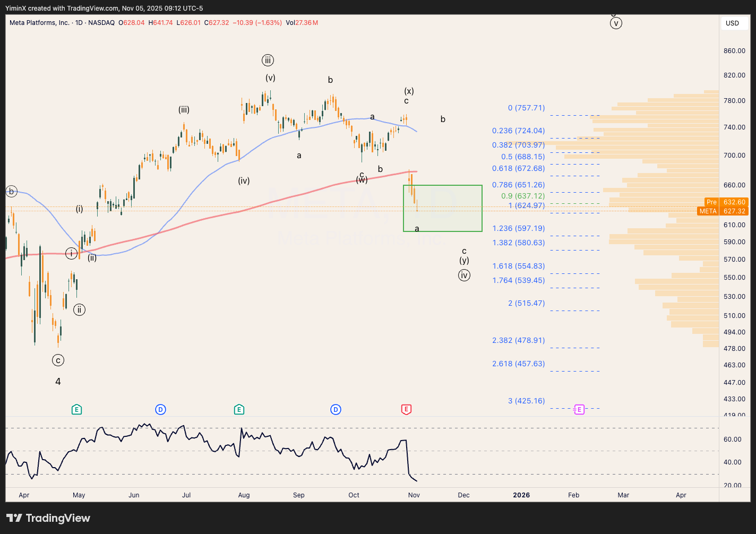Select the Fibonacci level 1.382 (580.63)
The image size is (756, 534).
pyautogui.click(x=518, y=243)
